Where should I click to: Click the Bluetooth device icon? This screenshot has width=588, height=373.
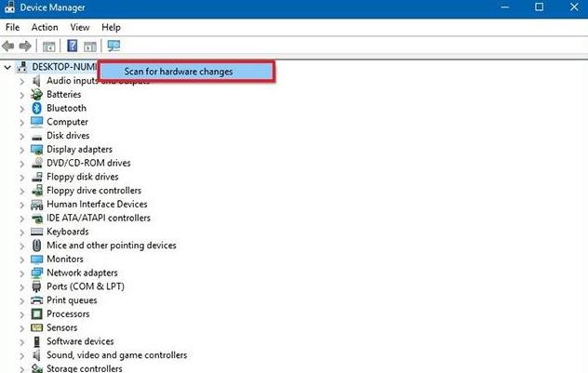click(37, 108)
